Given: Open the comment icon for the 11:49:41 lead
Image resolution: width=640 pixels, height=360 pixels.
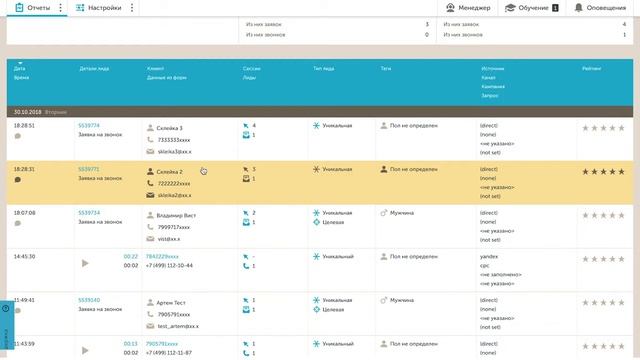Looking at the screenshot, I should click(18, 311).
